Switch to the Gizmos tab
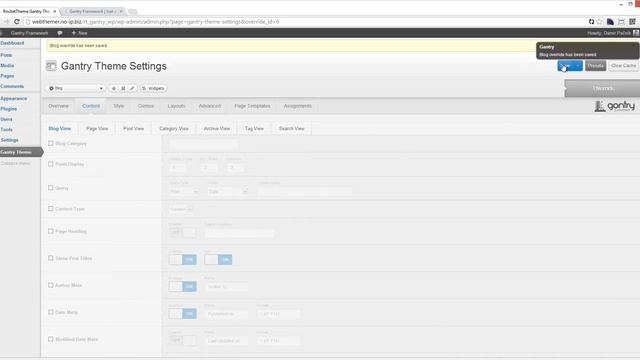Screen dimensions: 640x360 [146, 106]
